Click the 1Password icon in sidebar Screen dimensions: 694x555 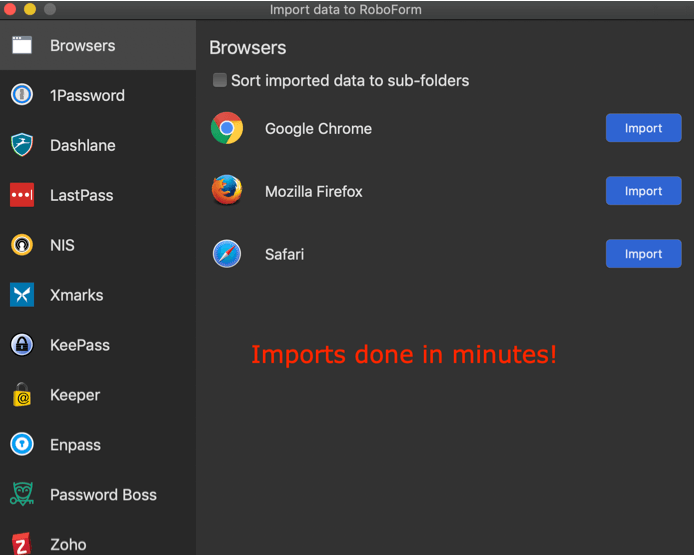[21, 95]
